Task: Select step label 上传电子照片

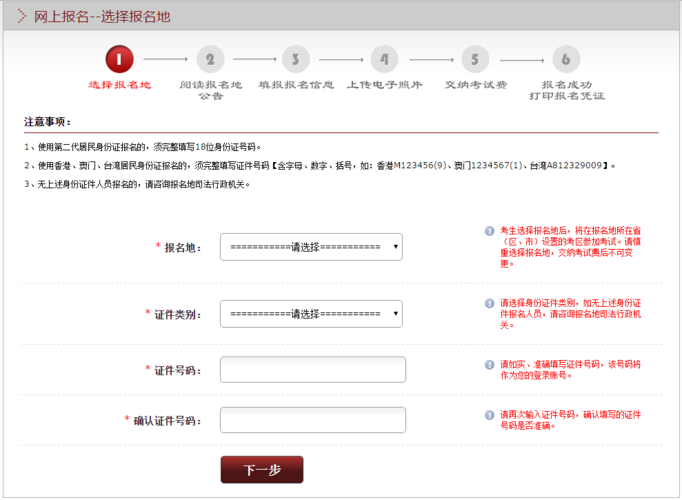Action: pos(384,85)
